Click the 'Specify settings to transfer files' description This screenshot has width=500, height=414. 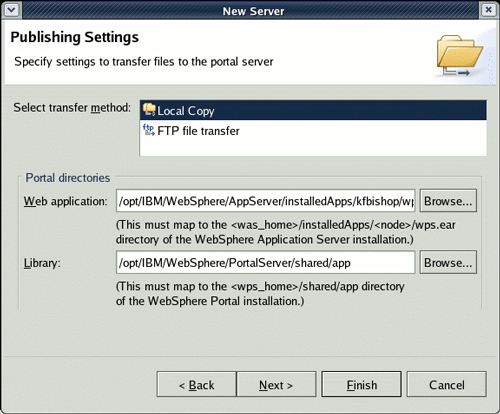coord(144,62)
